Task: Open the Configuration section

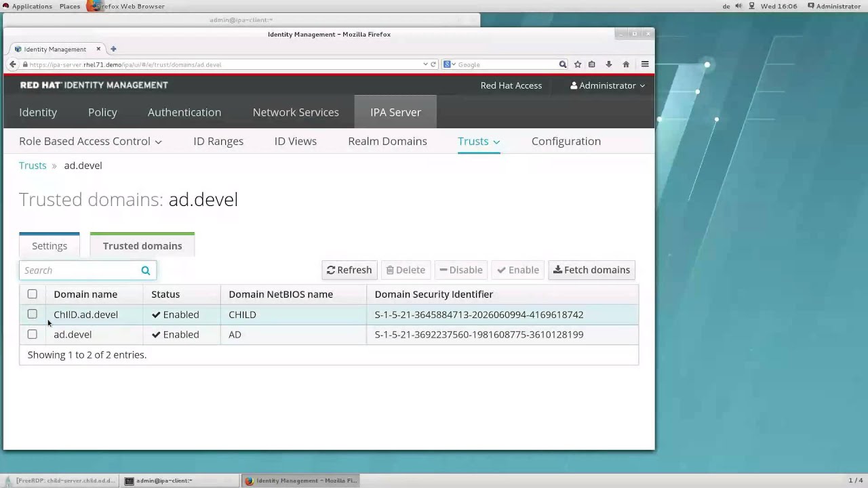Action: [x=566, y=141]
